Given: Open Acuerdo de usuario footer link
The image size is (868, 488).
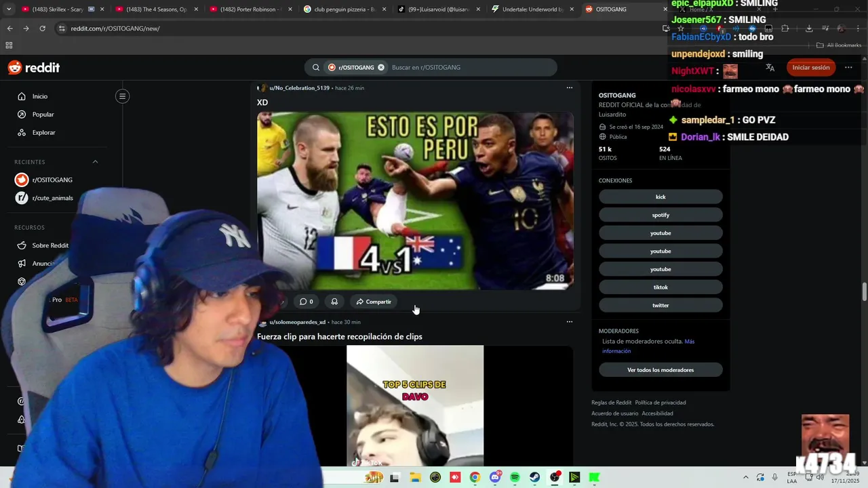Looking at the screenshot, I should pos(614,413).
